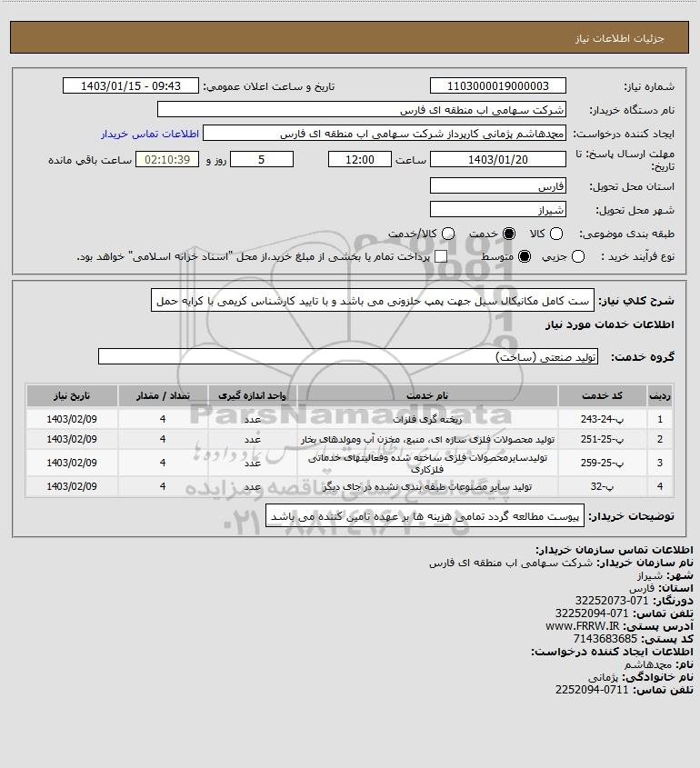The height and width of the screenshot is (768, 700).
Task: Click the 12:00 time field
Action: [x=360, y=160]
